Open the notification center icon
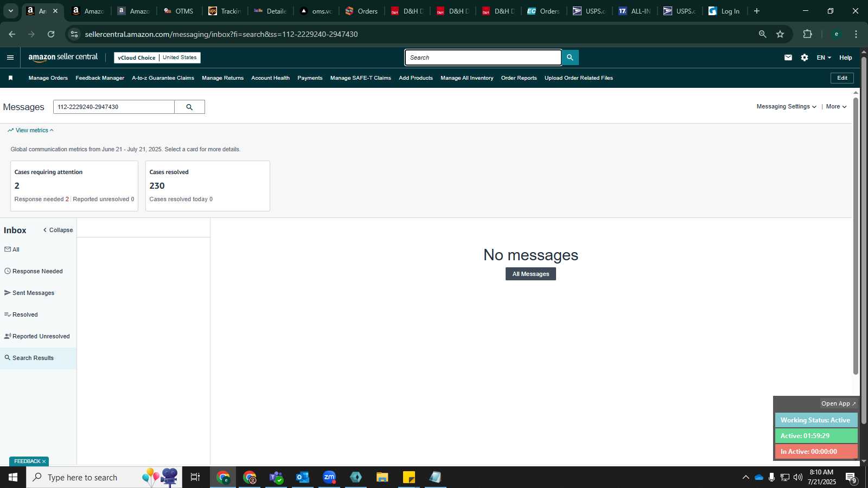Viewport: 868px width, 488px height. [851, 478]
